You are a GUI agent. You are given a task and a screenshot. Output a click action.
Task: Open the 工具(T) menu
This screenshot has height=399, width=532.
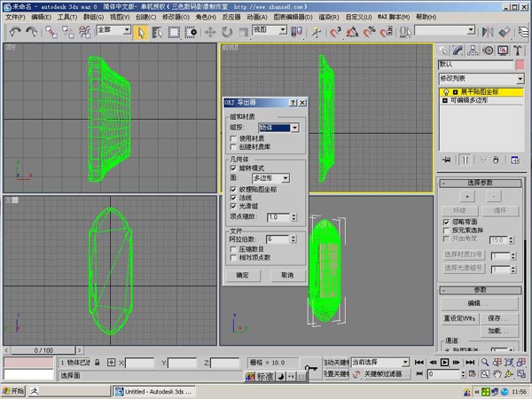67,17
